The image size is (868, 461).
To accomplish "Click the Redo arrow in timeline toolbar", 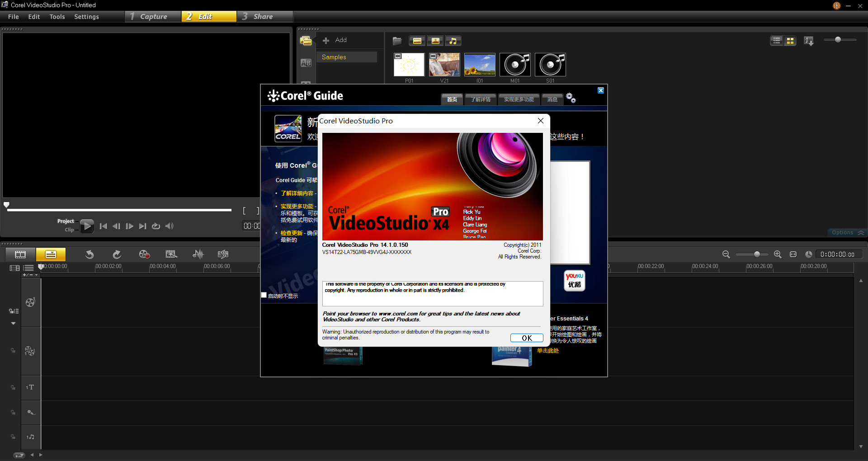I will pyautogui.click(x=117, y=254).
